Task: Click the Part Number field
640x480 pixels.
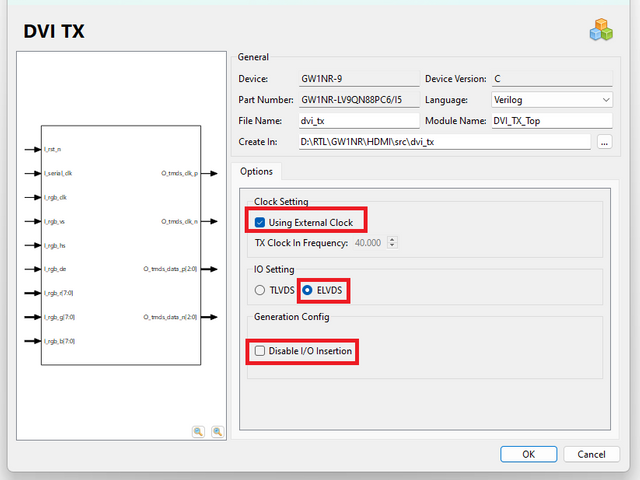Action: click(358, 100)
